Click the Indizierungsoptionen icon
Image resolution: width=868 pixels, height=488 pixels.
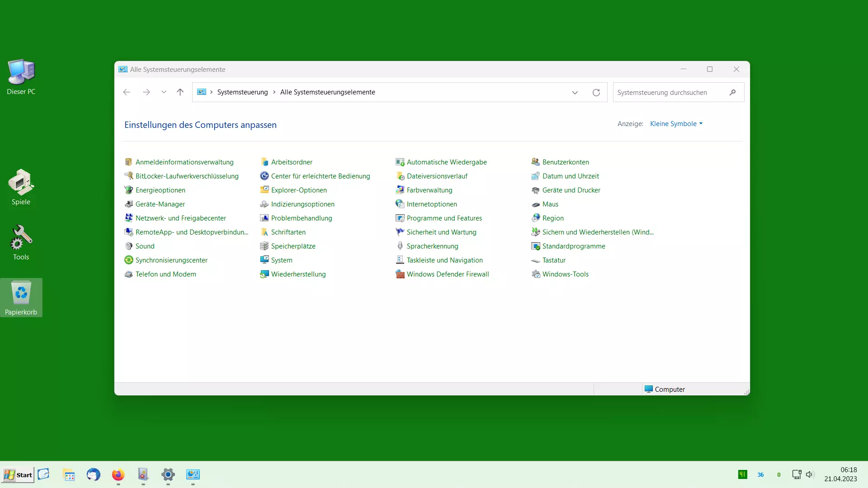[x=264, y=204]
